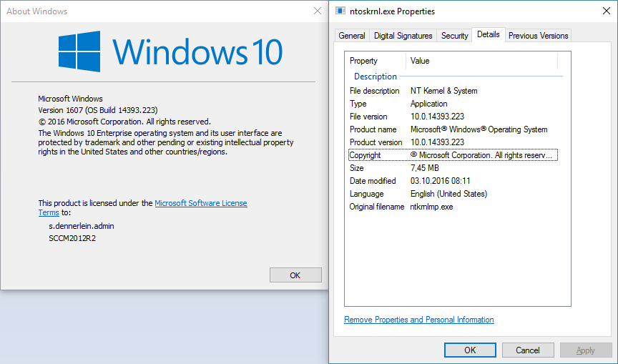Viewport: 618px width, 364px height.
Task: Click the licensee name 's.dennerlein.admin'
Action: coord(82,226)
